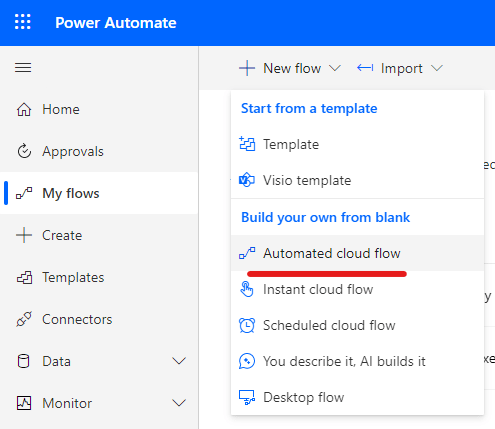Click the Connectors plug icon

tap(24, 319)
